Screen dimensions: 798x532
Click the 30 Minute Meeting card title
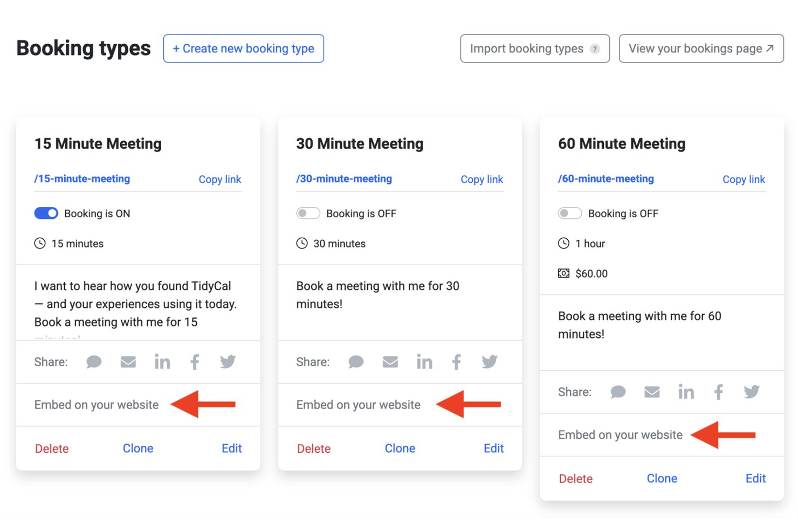click(360, 144)
